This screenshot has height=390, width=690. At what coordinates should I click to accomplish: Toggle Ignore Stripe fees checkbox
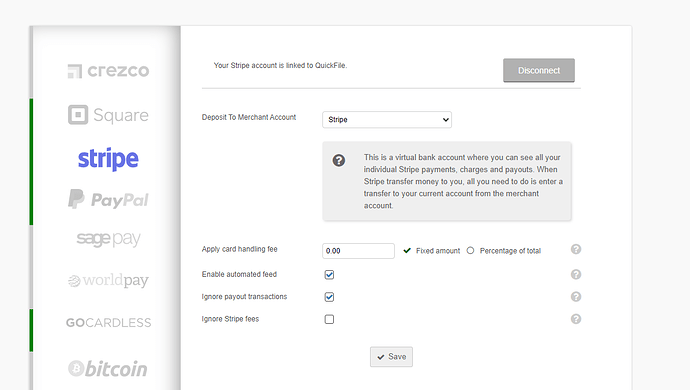[x=329, y=319]
